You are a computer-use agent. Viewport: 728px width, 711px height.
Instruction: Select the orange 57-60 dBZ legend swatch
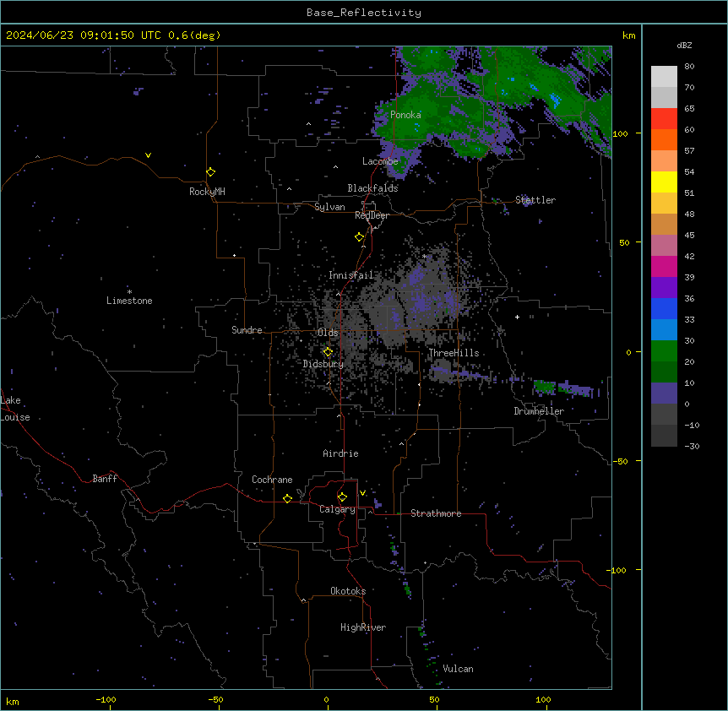coord(664,139)
